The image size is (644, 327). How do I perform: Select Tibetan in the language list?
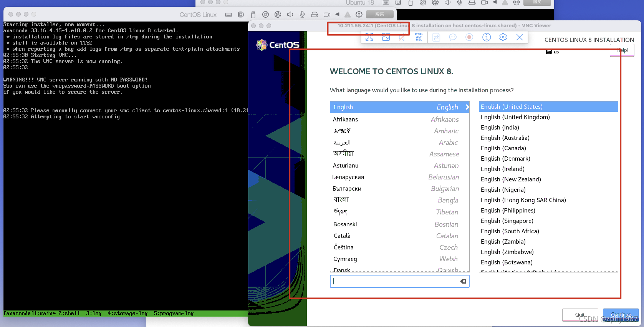coord(399,212)
